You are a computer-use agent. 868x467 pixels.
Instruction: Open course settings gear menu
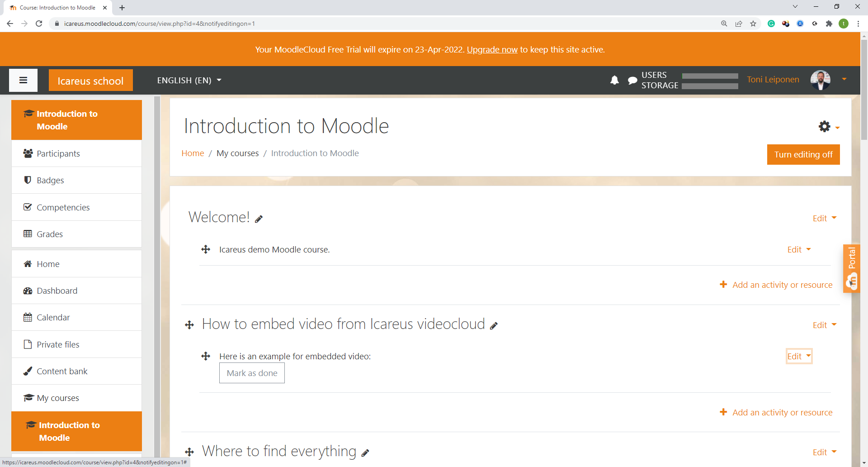coord(825,127)
